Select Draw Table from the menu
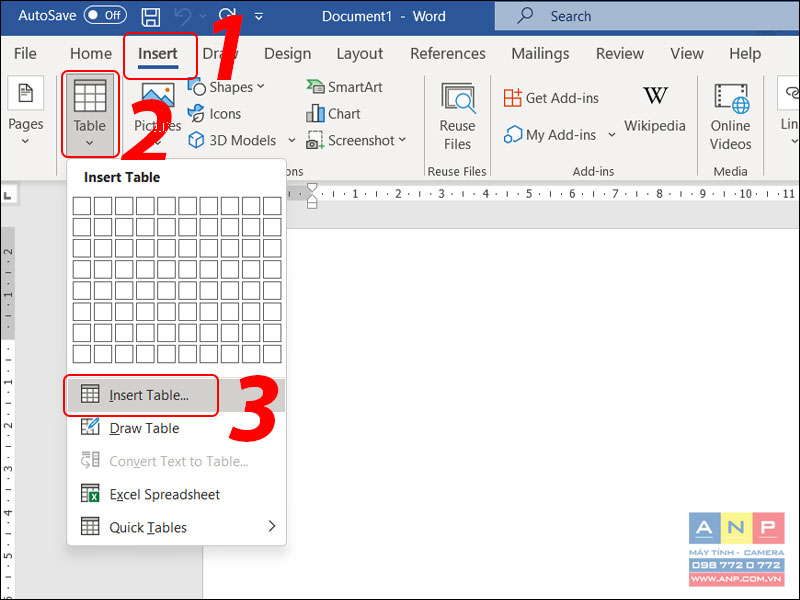 tap(176, 429)
